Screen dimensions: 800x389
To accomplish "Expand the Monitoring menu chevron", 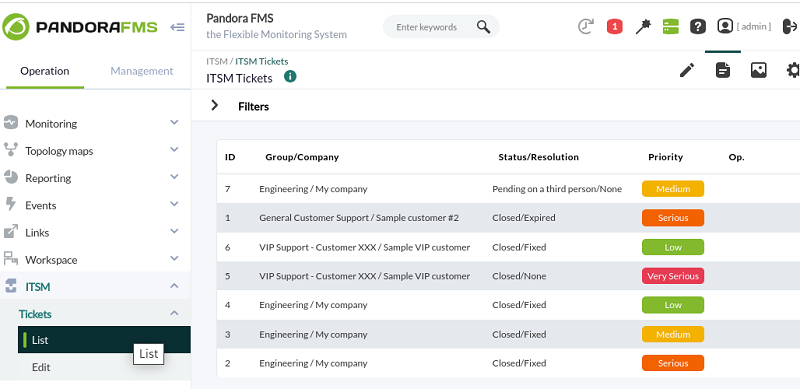I will coord(174,123).
